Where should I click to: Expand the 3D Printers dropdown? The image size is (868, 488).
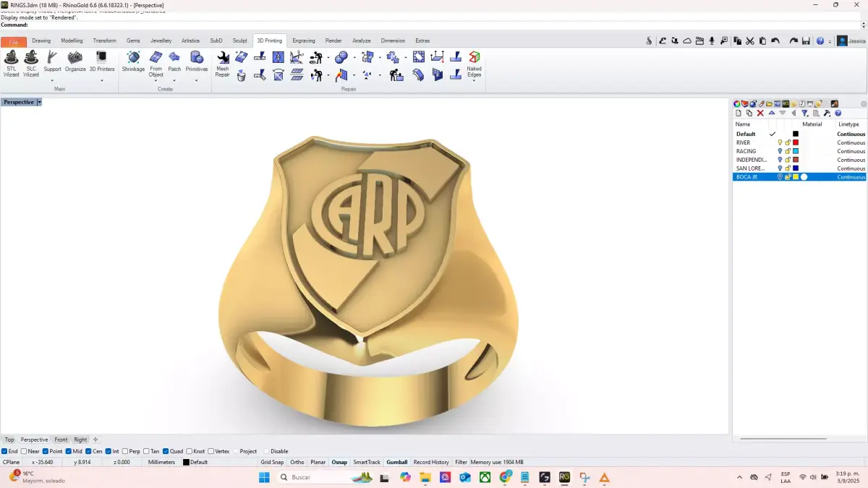[x=102, y=80]
